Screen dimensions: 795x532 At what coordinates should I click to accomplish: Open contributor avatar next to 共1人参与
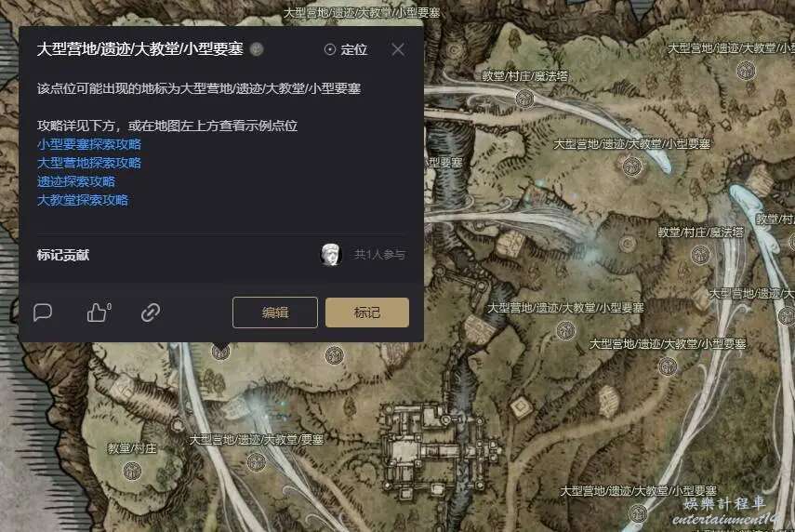(331, 254)
